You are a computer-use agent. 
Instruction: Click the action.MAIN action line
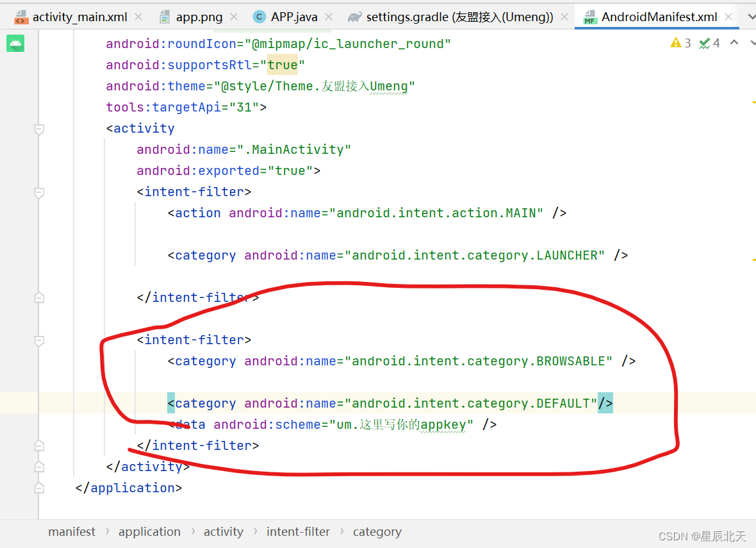click(367, 213)
